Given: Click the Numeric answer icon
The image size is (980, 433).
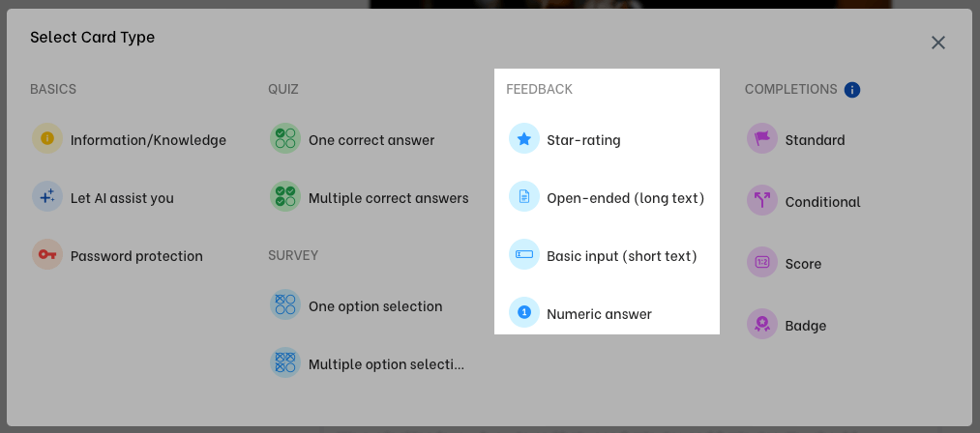Looking at the screenshot, I should pyautogui.click(x=524, y=313).
